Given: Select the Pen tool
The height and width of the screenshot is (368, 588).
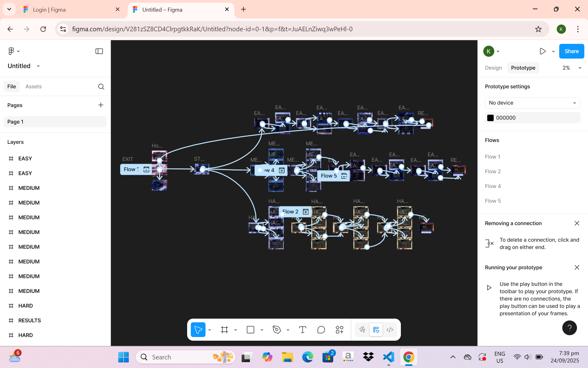Looking at the screenshot, I should [x=277, y=330].
